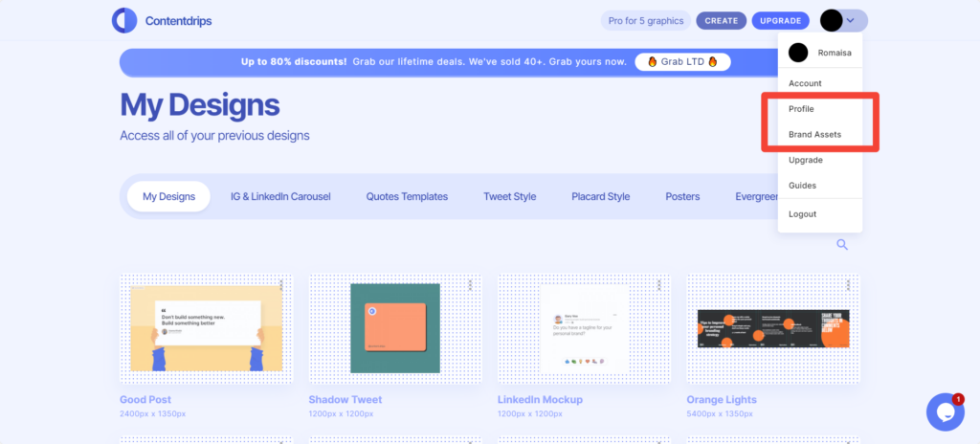Click the Romaisa avatar in dropdown
Image resolution: width=980 pixels, height=444 pixels.
tap(798, 53)
